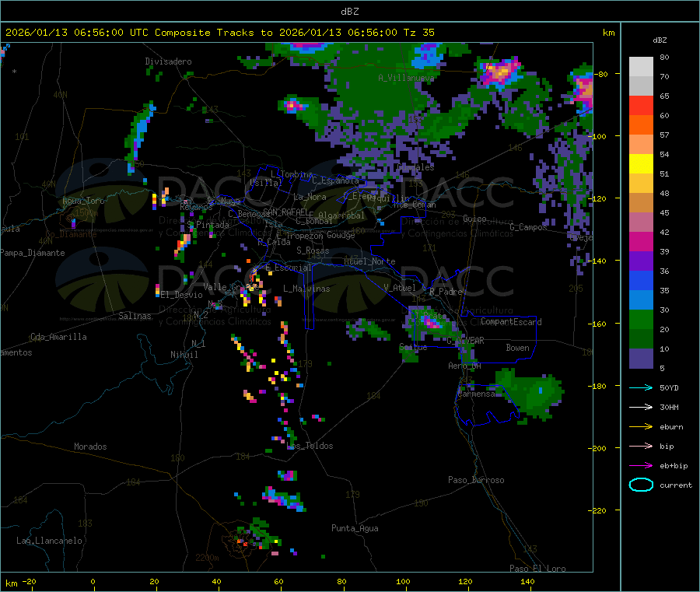The height and width of the screenshot is (592, 700).
Task: Click the storm cell near A_Villanueva top-right
Action: click(500, 72)
